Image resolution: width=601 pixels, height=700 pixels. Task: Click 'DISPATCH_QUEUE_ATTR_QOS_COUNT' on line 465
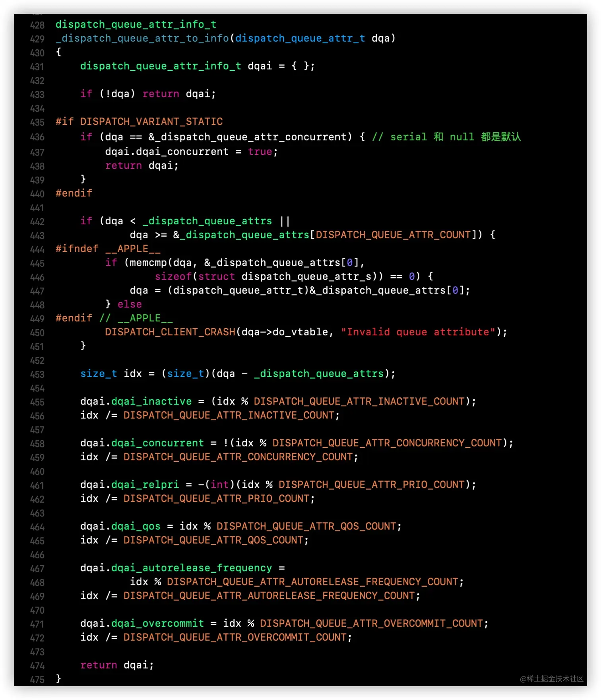tap(213, 541)
